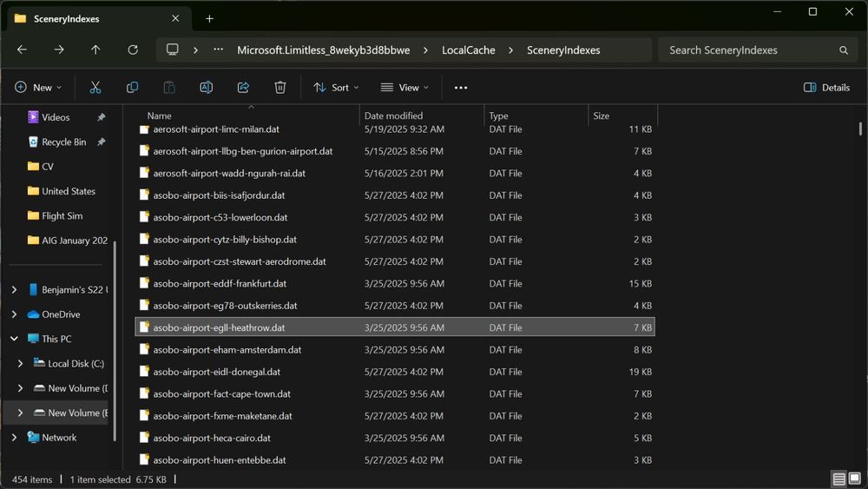Click the Rename icon in toolbar
868x489 pixels.
[207, 87]
